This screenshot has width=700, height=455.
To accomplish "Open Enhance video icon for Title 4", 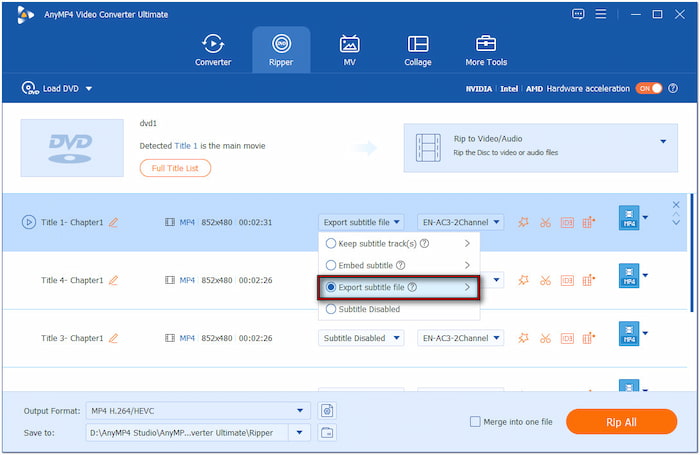I will tap(589, 280).
